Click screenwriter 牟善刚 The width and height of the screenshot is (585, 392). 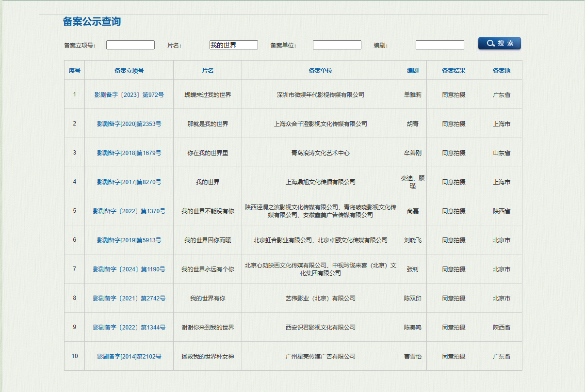pos(413,153)
